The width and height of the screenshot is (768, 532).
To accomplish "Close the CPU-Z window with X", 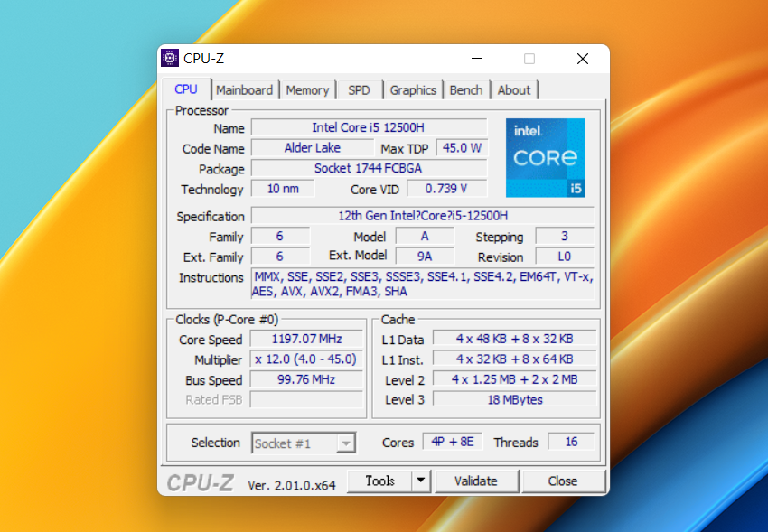I will click(x=583, y=59).
